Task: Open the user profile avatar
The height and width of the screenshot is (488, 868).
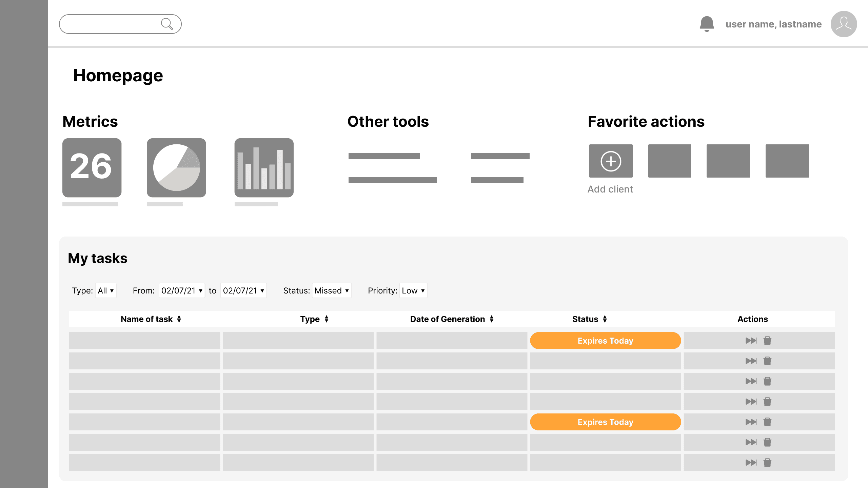Action: click(x=843, y=24)
